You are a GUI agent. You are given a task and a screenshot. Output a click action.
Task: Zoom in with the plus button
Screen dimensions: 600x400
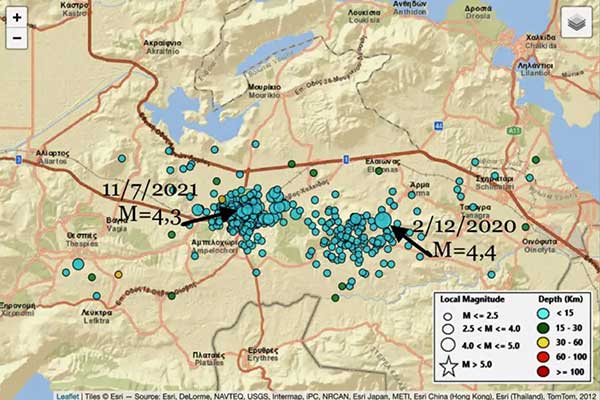pyautogui.click(x=16, y=17)
